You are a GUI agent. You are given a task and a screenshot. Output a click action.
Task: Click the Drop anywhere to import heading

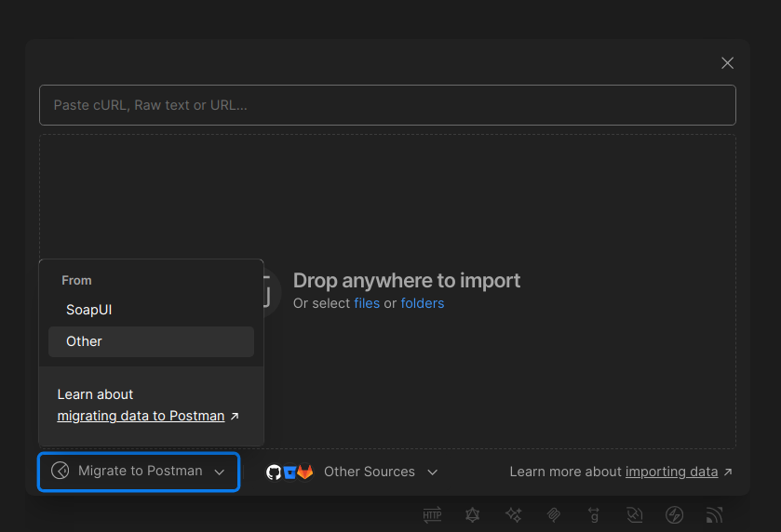(x=407, y=281)
